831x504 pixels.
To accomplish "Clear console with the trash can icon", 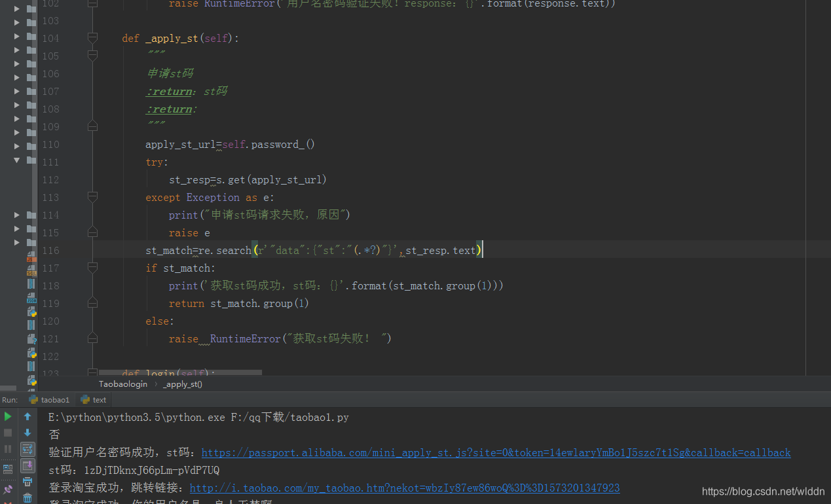I will point(28,498).
